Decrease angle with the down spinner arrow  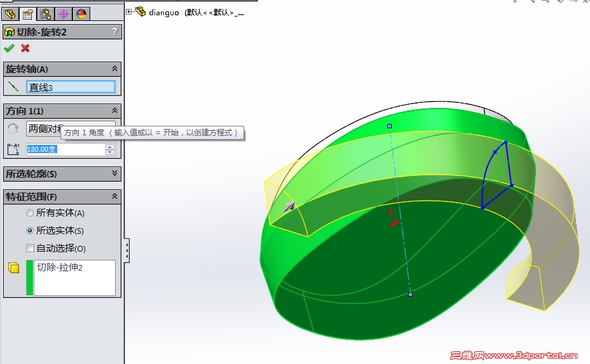tap(110, 152)
